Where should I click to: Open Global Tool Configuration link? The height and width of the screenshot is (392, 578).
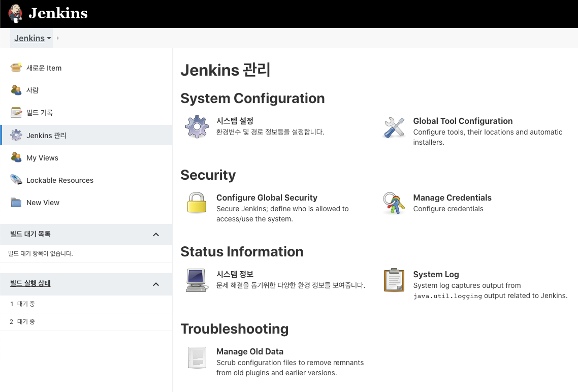tap(463, 121)
